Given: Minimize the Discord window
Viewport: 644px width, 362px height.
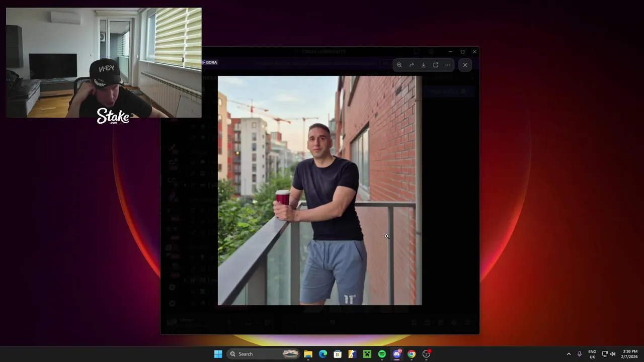Looking at the screenshot, I should click(450, 52).
